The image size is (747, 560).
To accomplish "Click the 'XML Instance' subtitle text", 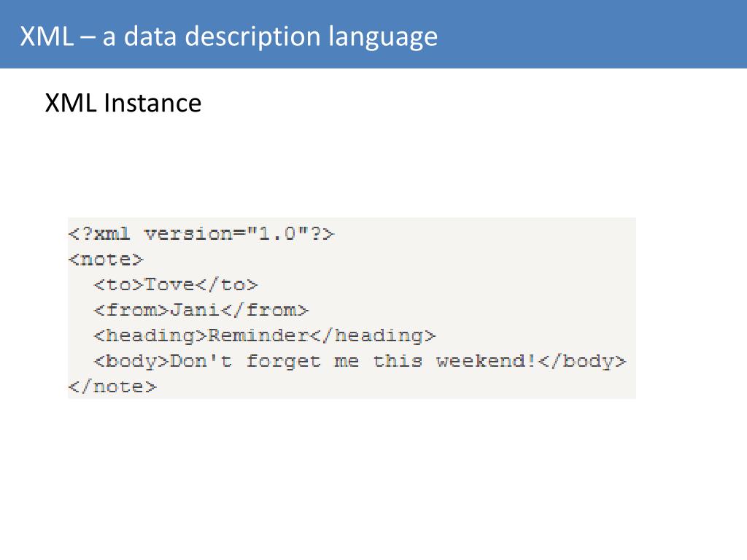I will [x=123, y=103].
